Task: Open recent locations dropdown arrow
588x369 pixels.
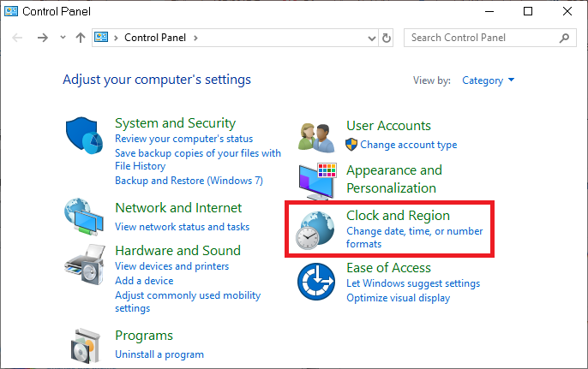Action: [x=63, y=38]
